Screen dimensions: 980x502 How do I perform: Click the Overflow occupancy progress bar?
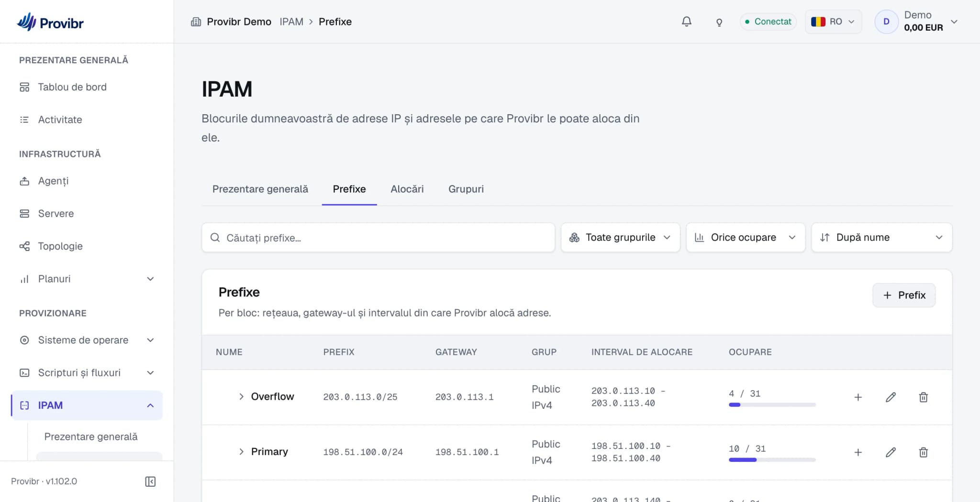click(772, 405)
